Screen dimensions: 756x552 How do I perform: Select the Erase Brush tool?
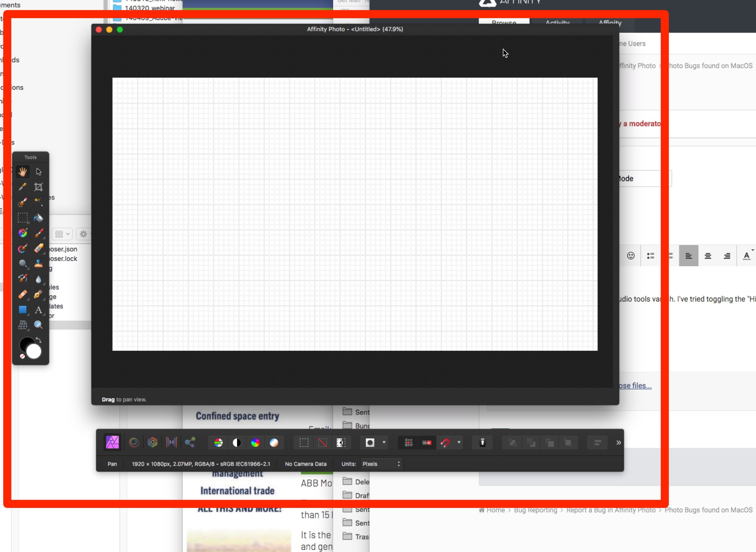tap(39, 249)
